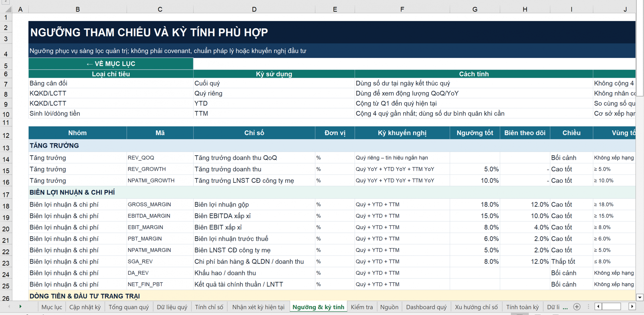Go to Xu hướng chỉ số tab
Image resolution: width=644 pixels, height=315 pixels.
click(x=476, y=307)
